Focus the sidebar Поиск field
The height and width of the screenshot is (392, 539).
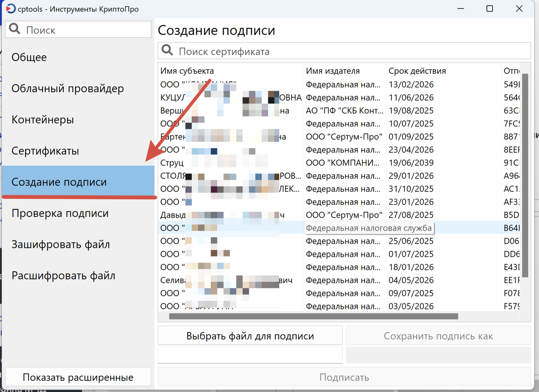(78, 30)
